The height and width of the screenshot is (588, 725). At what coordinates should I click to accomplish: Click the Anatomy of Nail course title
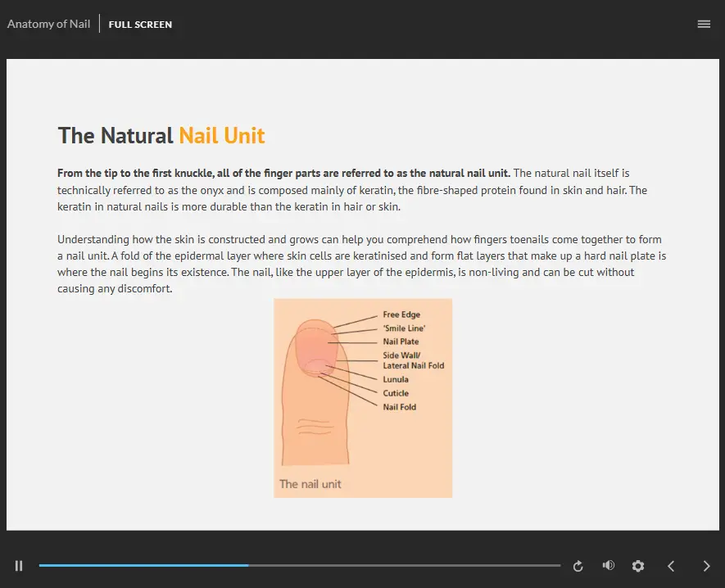pyautogui.click(x=49, y=24)
